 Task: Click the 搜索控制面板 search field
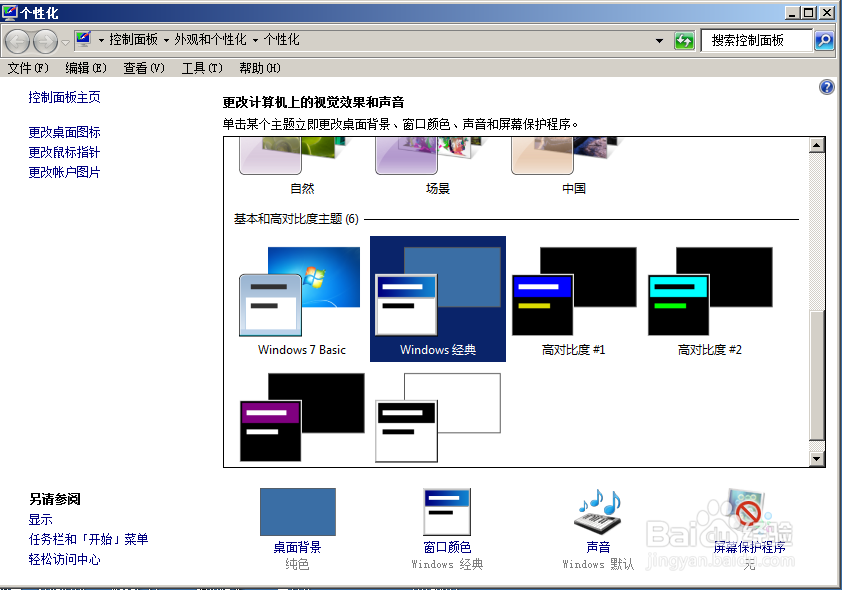point(757,41)
